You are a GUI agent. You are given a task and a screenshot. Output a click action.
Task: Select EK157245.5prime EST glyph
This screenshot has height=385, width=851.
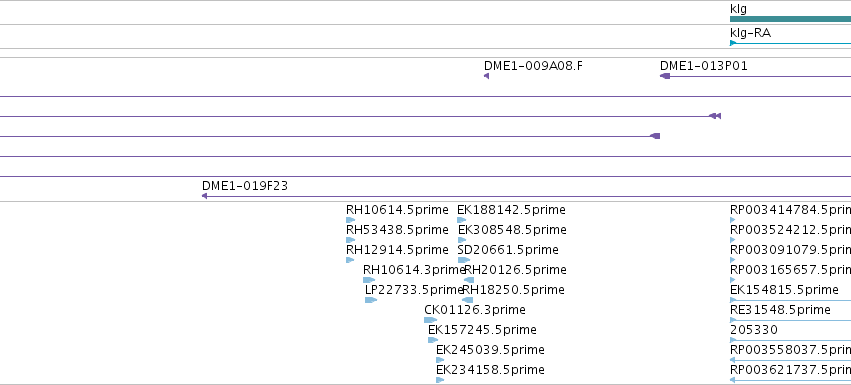[x=433, y=340]
